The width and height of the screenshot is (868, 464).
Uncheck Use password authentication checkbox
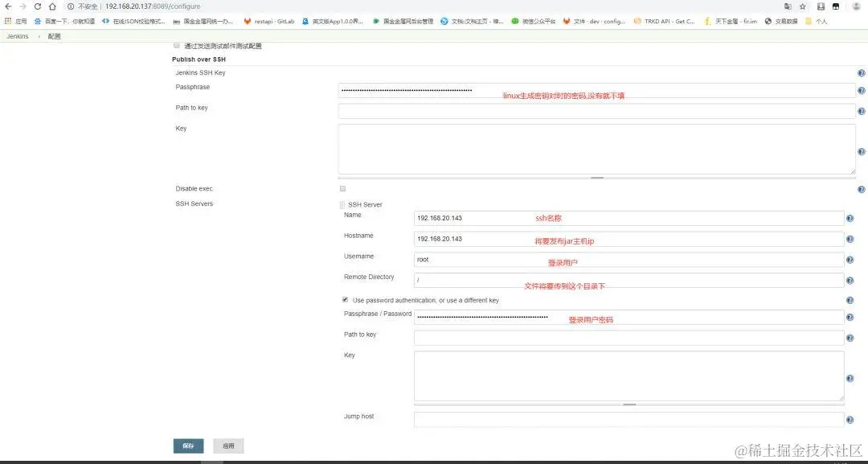coord(346,300)
